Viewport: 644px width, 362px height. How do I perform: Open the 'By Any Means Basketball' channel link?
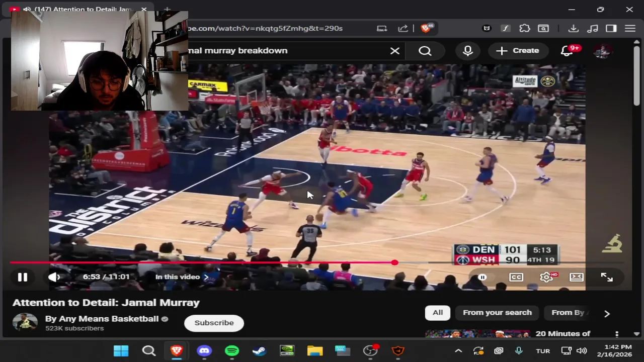pyautogui.click(x=102, y=319)
